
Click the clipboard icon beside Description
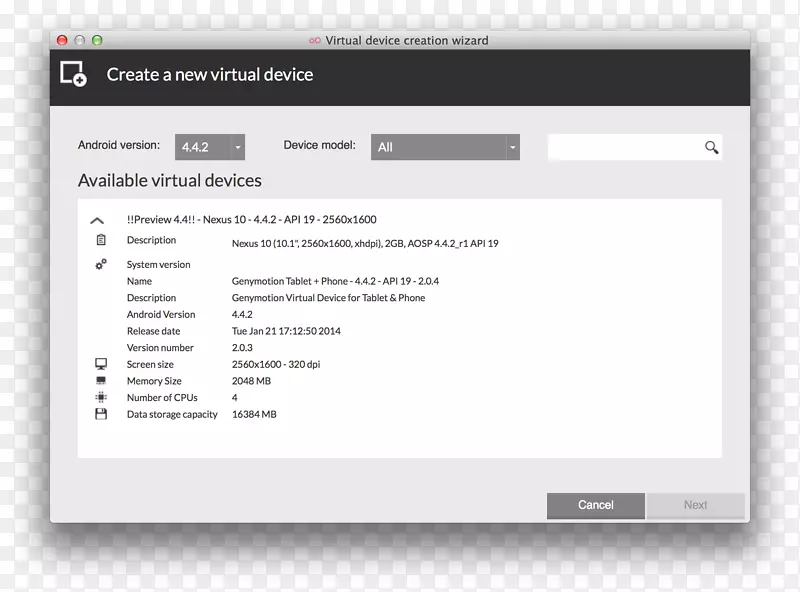(100, 241)
